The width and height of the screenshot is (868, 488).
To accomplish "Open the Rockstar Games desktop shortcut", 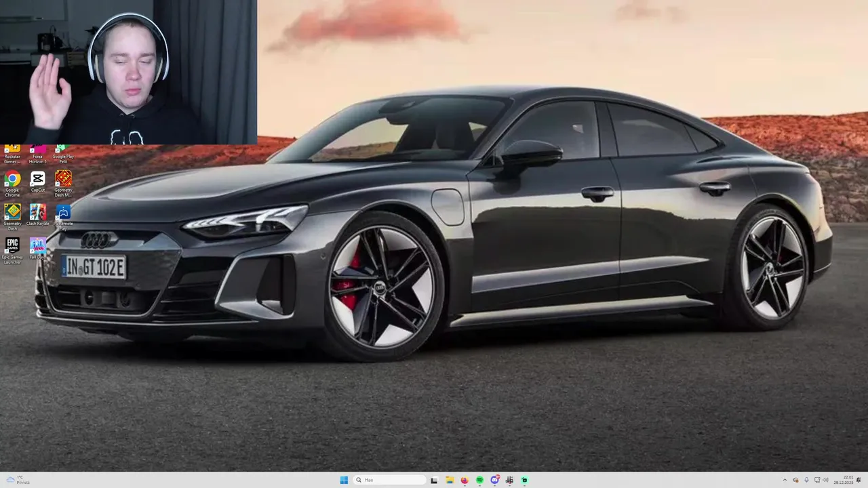I will pos(12,155).
